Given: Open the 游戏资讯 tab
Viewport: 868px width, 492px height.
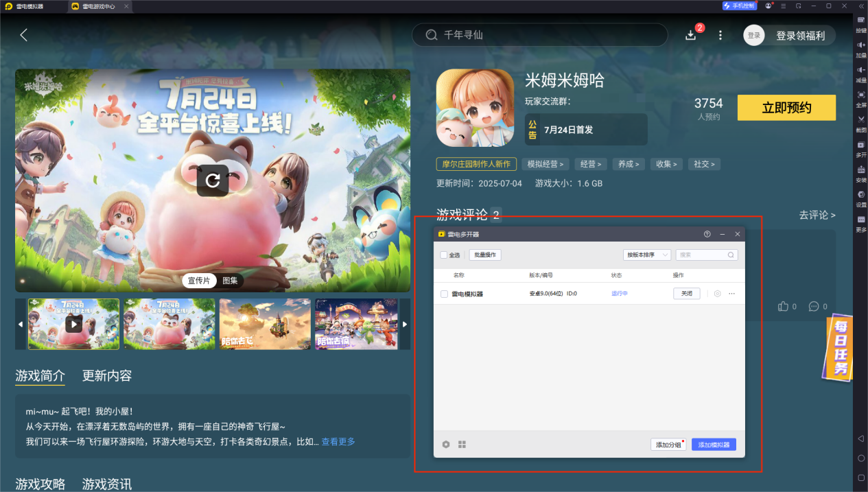Looking at the screenshot, I should (107, 484).
